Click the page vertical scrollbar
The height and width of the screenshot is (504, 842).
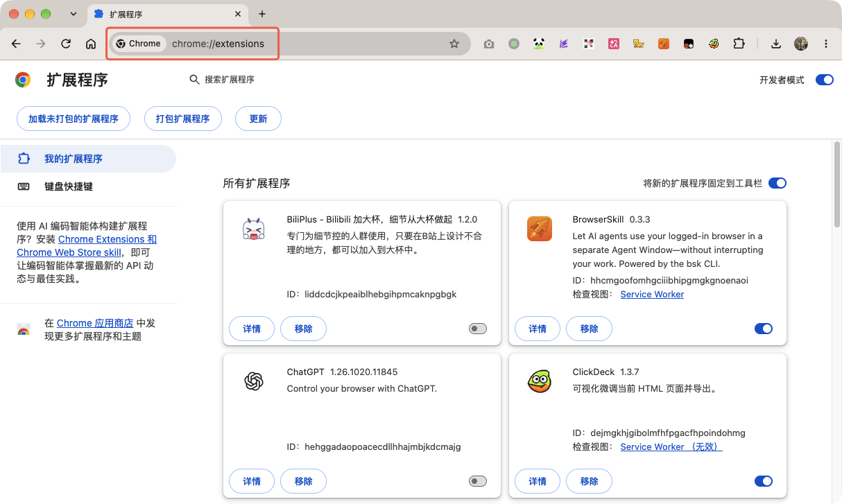coord(837,184)
